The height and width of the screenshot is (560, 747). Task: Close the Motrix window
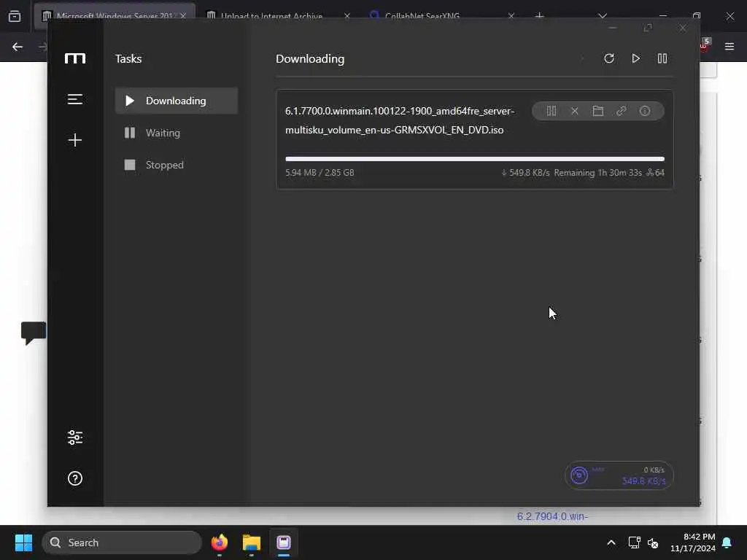click(683, 28)
